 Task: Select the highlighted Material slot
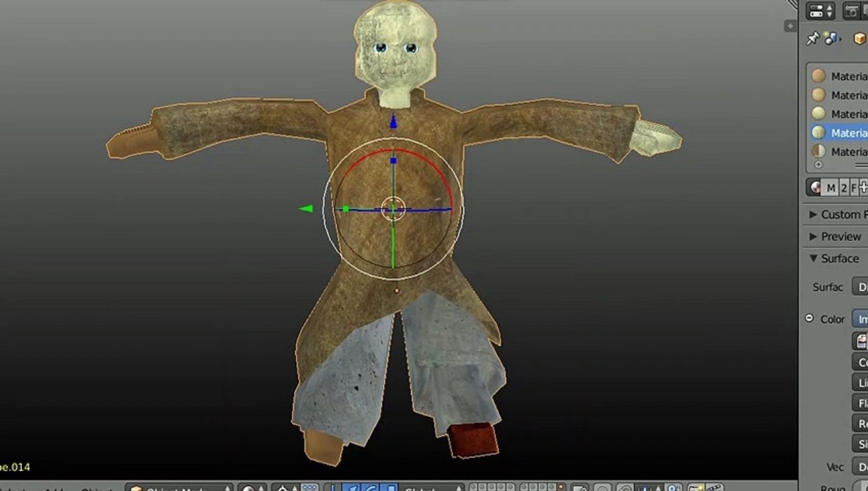point(839,133)
